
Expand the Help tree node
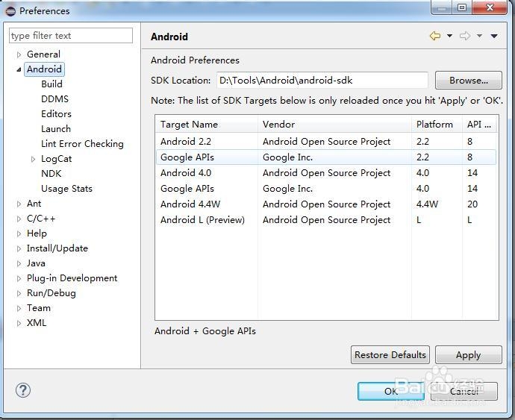coord(19,233)
